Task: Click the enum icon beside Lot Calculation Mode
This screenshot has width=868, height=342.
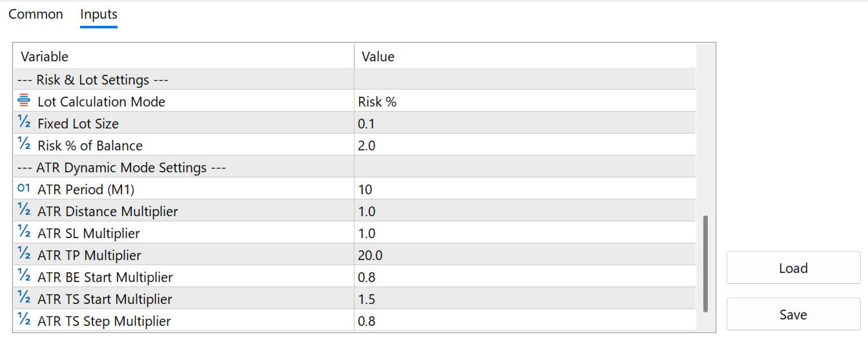Action: [x=24, y=101]
